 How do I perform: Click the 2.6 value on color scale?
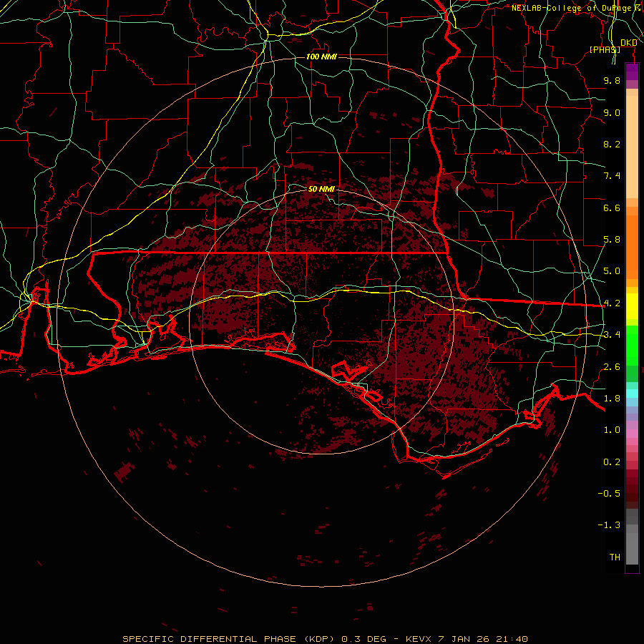pos(612,367)
